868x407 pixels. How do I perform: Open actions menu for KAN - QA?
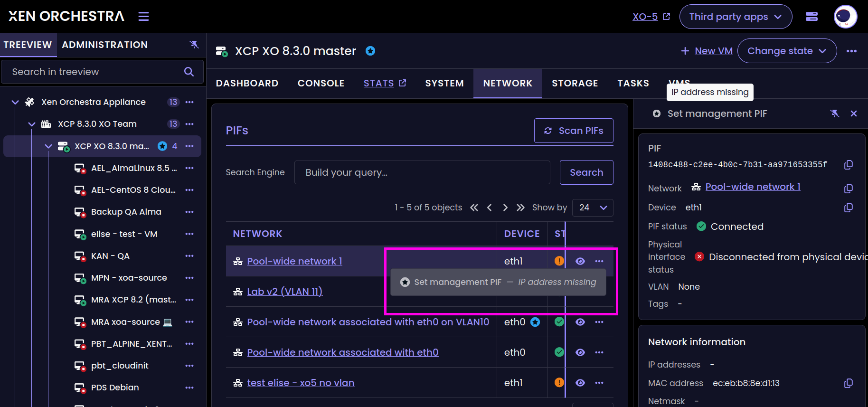(x=189, y=256)
